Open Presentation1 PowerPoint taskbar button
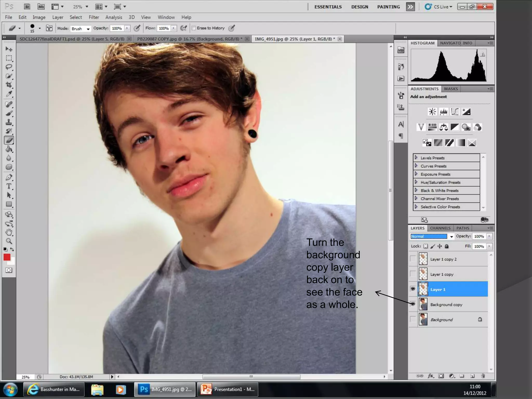This screenshot has height=399, width=532. click(228, 389)
